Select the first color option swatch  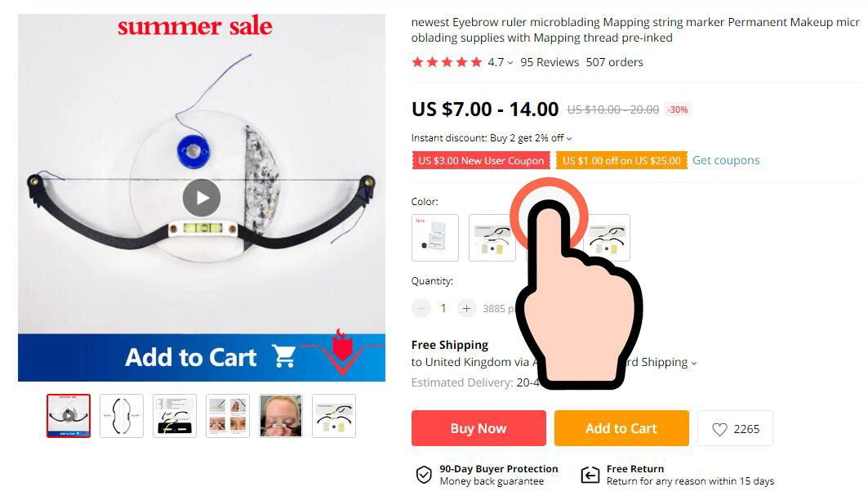(x=435, y=238)
